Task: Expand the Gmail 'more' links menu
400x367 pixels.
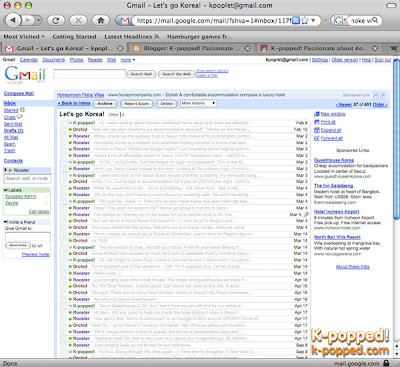Action: tap(128, 60)
